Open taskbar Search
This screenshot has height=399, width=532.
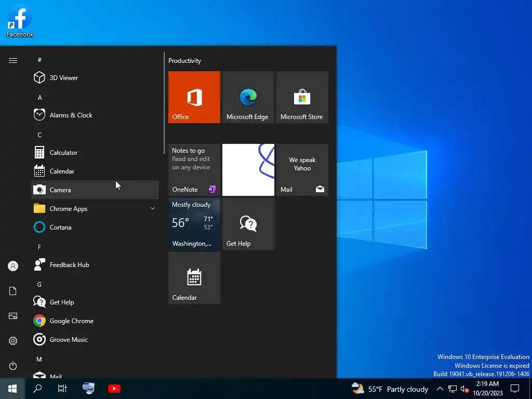(37, 389)
